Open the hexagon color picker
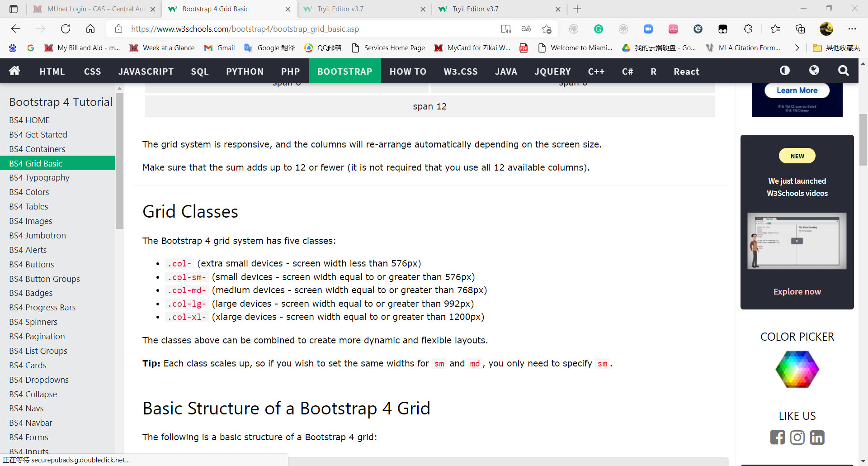 (x=797, y=369)
